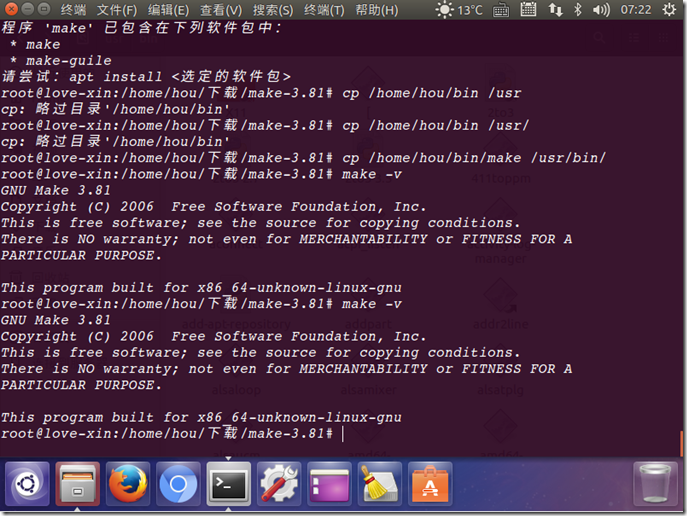Click the '终端' application title in top bar

click(x=73, y=10)
